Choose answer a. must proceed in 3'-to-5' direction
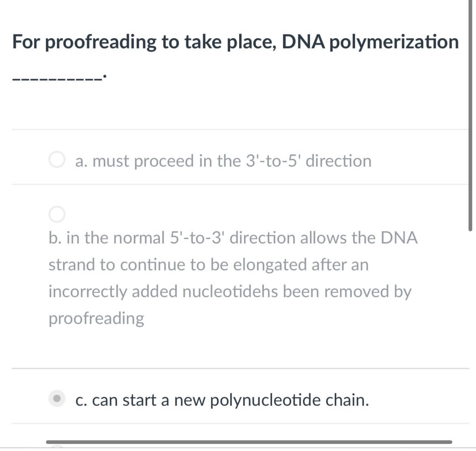 222,160
